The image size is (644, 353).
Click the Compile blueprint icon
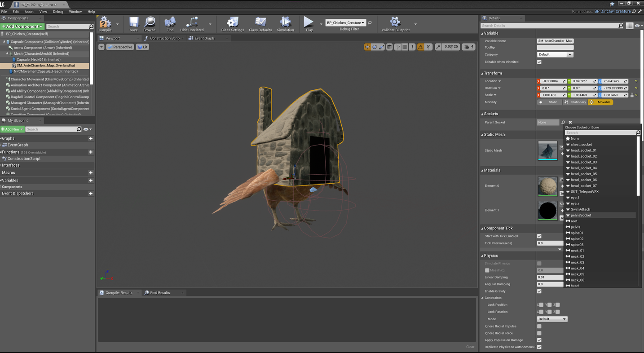(x=105, y=23)
